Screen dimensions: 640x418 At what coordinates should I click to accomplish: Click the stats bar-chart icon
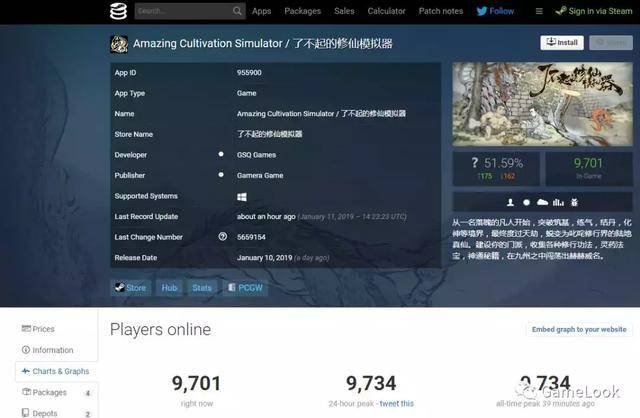tap(558, 202)
